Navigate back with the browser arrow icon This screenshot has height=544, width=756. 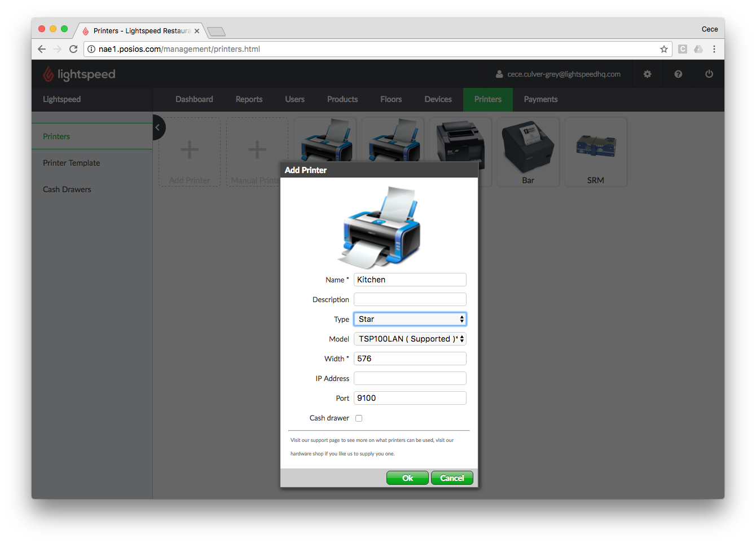pyautogui.click(x=42, y=49)
